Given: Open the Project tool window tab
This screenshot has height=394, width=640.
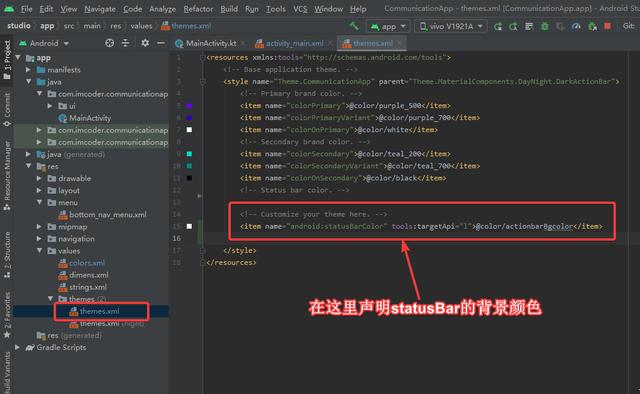Looking at the screenshot, I should point(7,60).
